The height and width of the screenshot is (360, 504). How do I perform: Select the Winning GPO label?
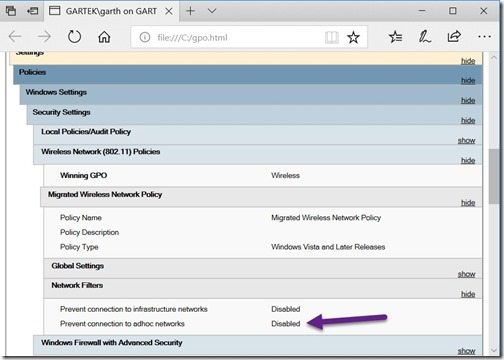(83, 175)
